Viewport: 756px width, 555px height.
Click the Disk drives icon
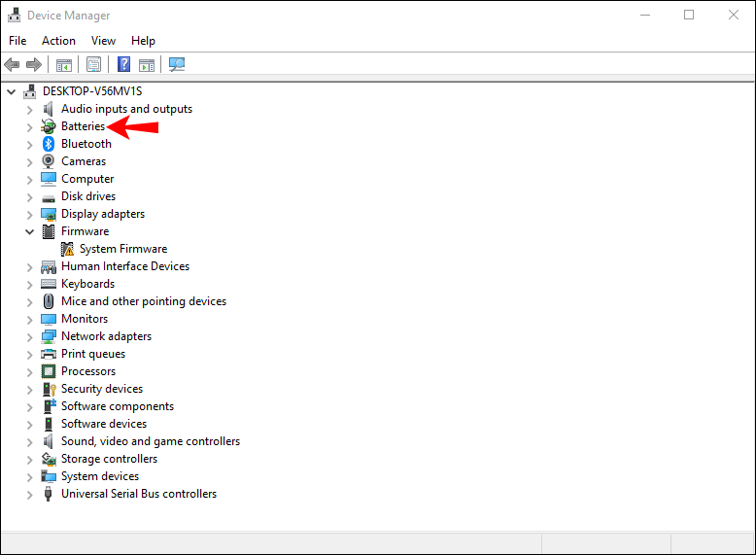49,197
